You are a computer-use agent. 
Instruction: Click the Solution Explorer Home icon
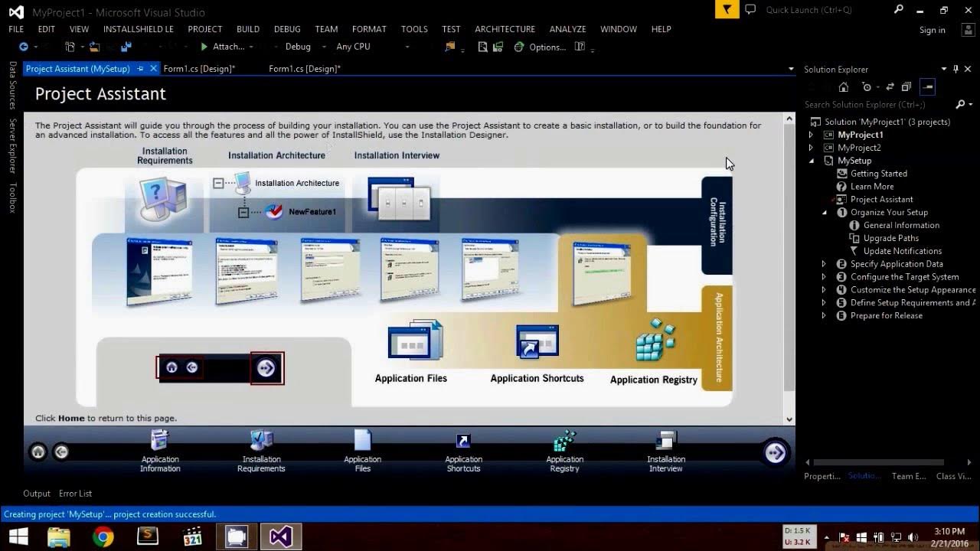pos(843,87)
